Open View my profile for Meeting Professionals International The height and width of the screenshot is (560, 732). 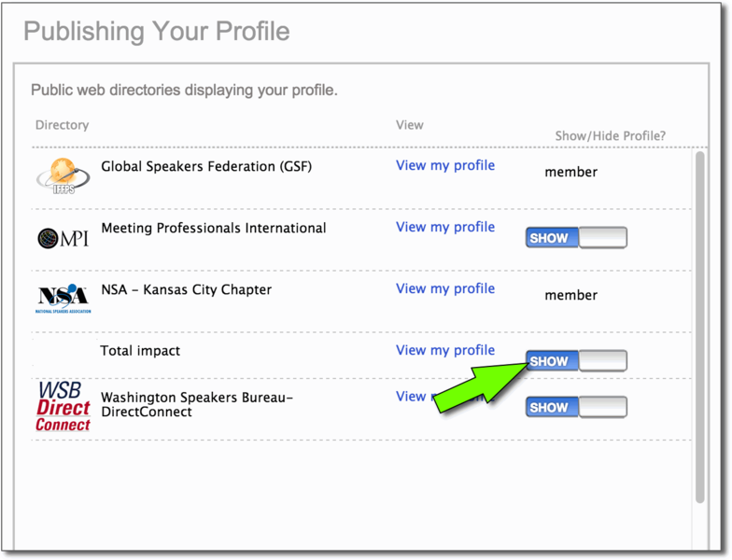coord(445,227)
